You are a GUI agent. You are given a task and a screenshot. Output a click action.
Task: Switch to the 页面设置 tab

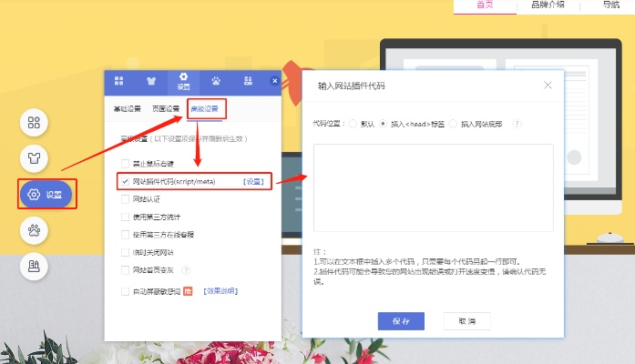click(x=166, y=109)
